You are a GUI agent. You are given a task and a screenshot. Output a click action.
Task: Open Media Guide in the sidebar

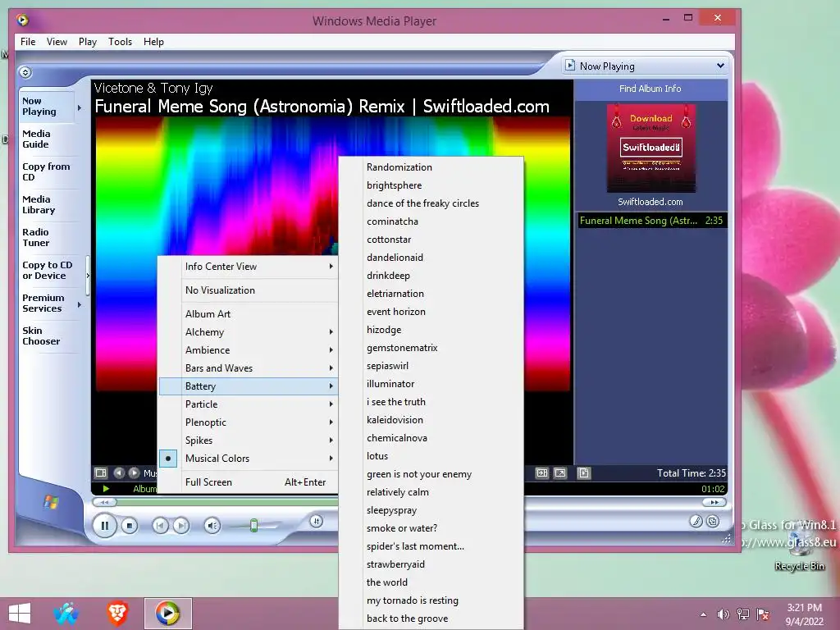(36, 139)
